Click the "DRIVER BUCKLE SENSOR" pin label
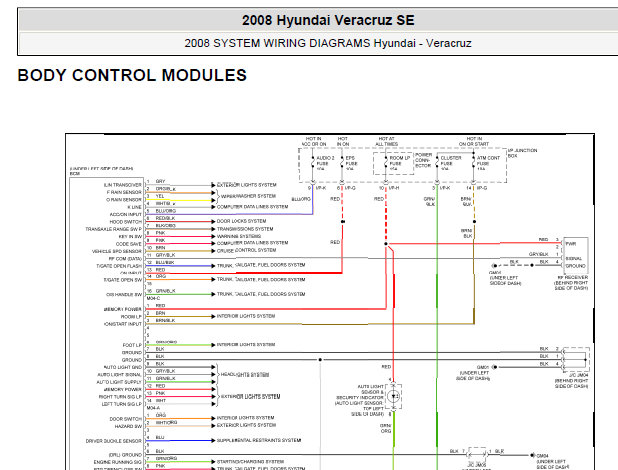The height and width of the screenshot is (470, 618). click(114, 441)
